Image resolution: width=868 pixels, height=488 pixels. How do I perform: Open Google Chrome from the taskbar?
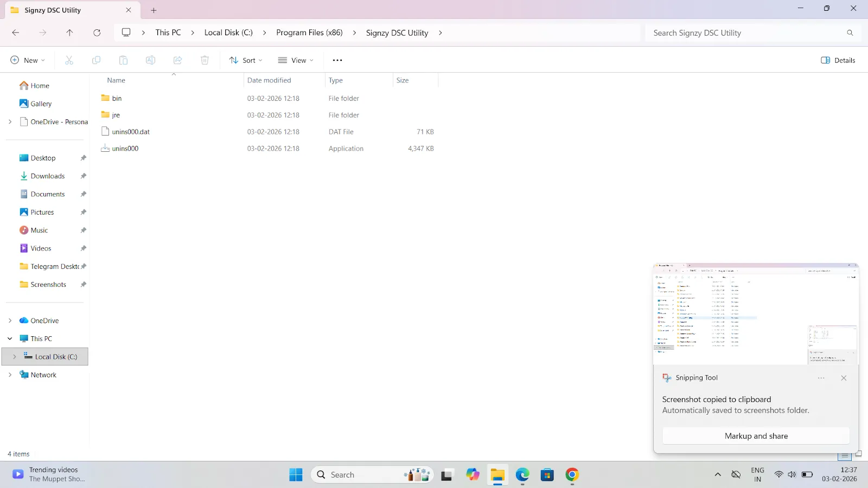(572, 475)
